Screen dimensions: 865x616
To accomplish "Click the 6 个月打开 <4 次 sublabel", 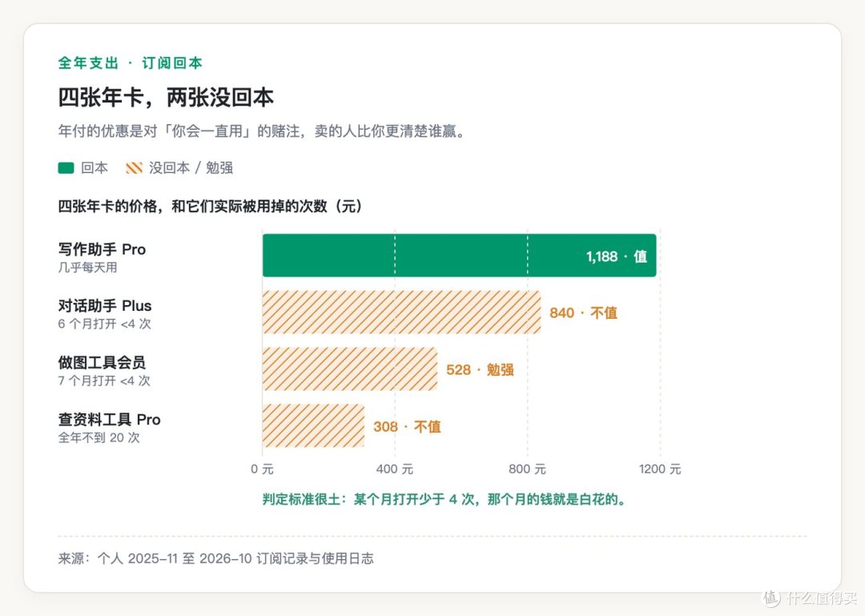I will (x=104, y=324).
